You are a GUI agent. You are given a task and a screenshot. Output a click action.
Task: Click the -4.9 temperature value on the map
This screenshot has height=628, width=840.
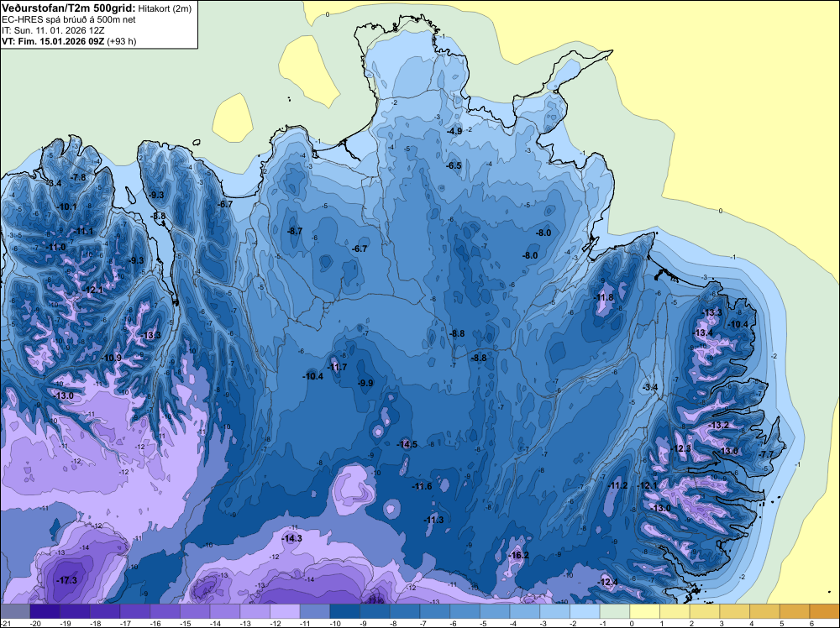454,131
